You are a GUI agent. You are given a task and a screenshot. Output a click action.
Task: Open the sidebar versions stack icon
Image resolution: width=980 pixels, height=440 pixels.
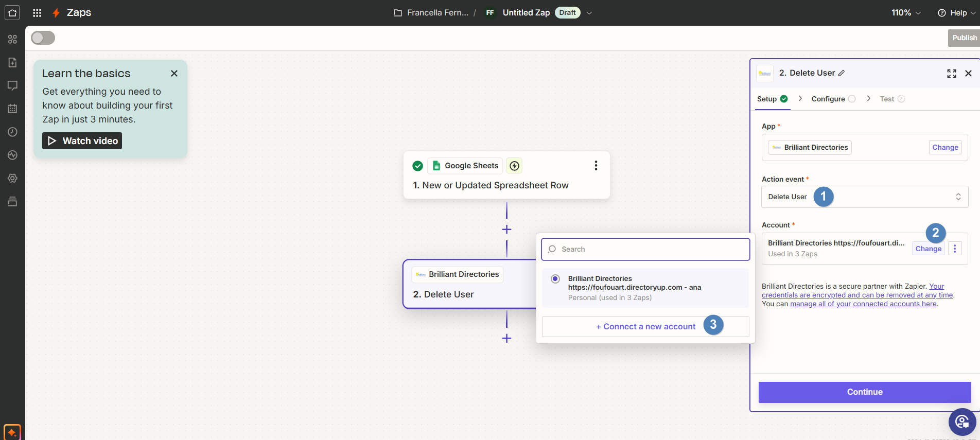click(x=12, y=201)
